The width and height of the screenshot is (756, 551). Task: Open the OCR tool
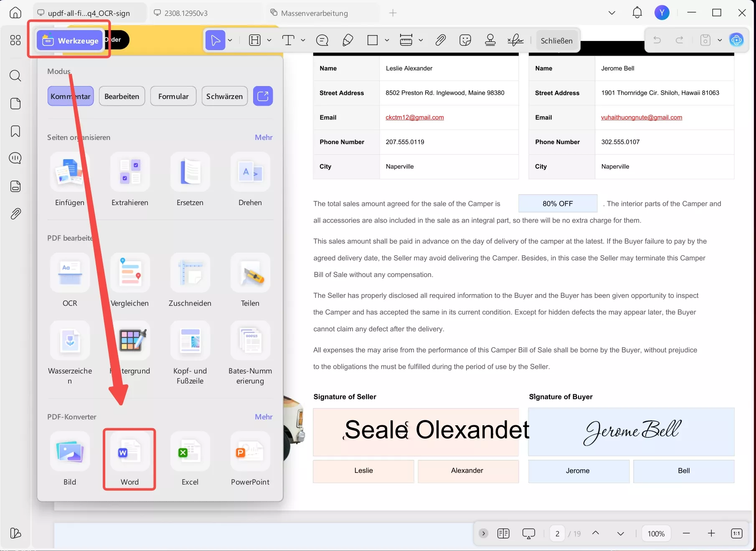pos(70,280)
